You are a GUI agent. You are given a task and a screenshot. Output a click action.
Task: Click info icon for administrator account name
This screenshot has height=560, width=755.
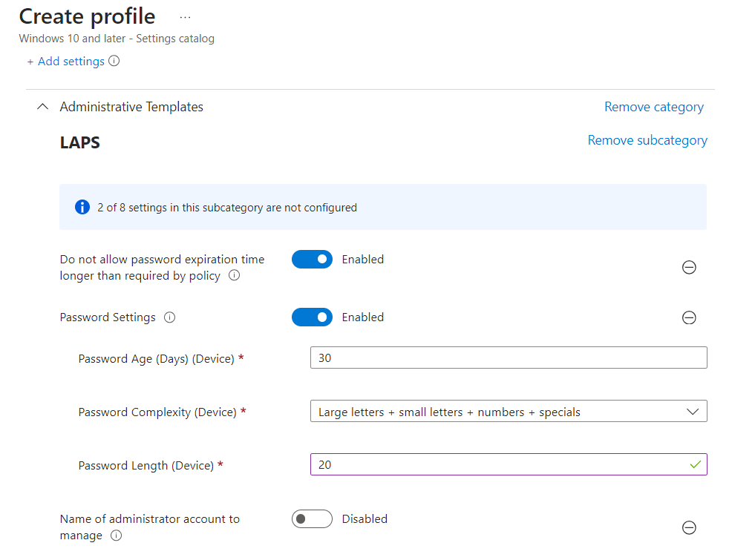click(x=117, y=536)
